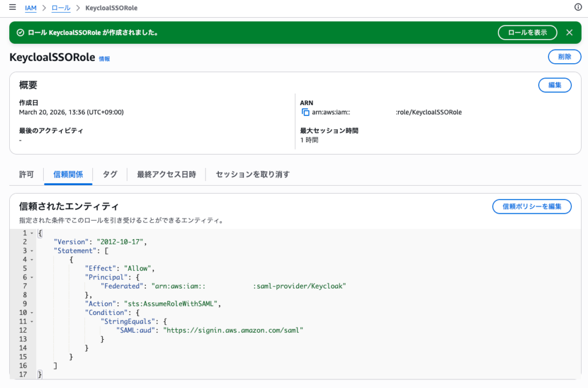
Task: Click the info circle icon at top right
Action: point(578,7)
